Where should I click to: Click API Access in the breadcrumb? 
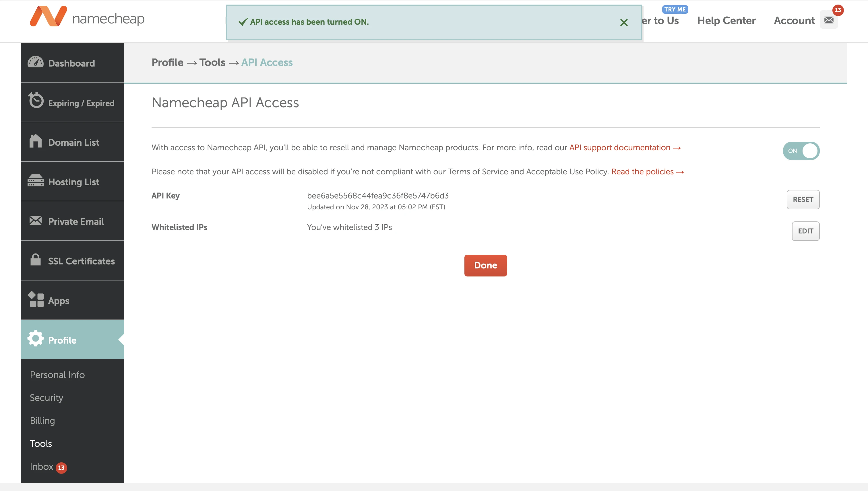point(267,63)
